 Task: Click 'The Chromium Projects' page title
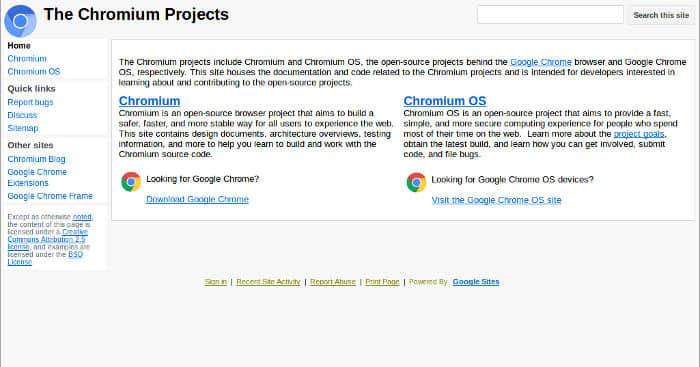pyautogui.click(x=136, y=14)
